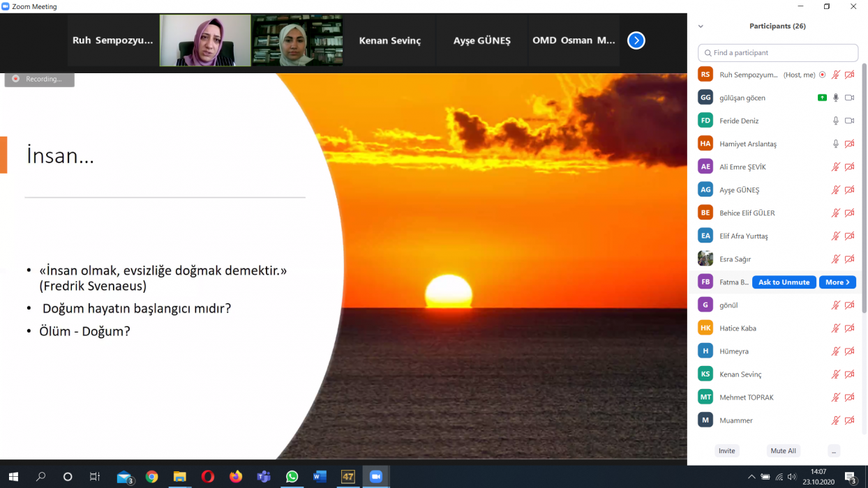Click recording dot icon in Ruh Sempozyum row
Image resolution: width=868 pixels, height=488 pixels.
822,75
